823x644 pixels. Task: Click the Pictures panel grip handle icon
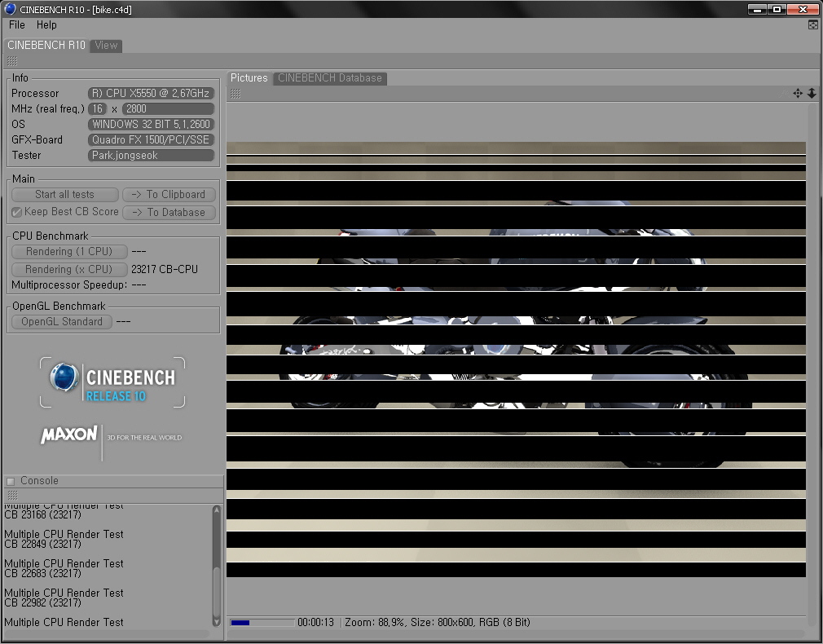point(235,94)
